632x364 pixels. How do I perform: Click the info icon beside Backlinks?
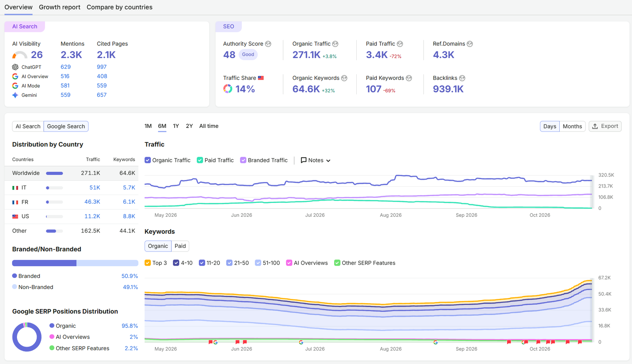coord(462,78)
